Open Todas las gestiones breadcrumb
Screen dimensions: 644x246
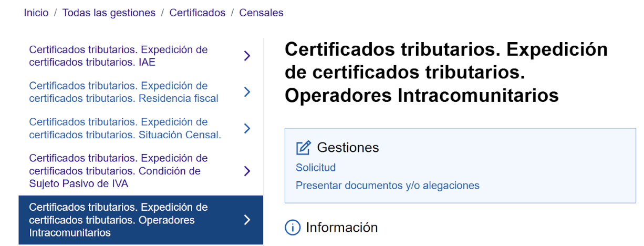click(109, 13)
